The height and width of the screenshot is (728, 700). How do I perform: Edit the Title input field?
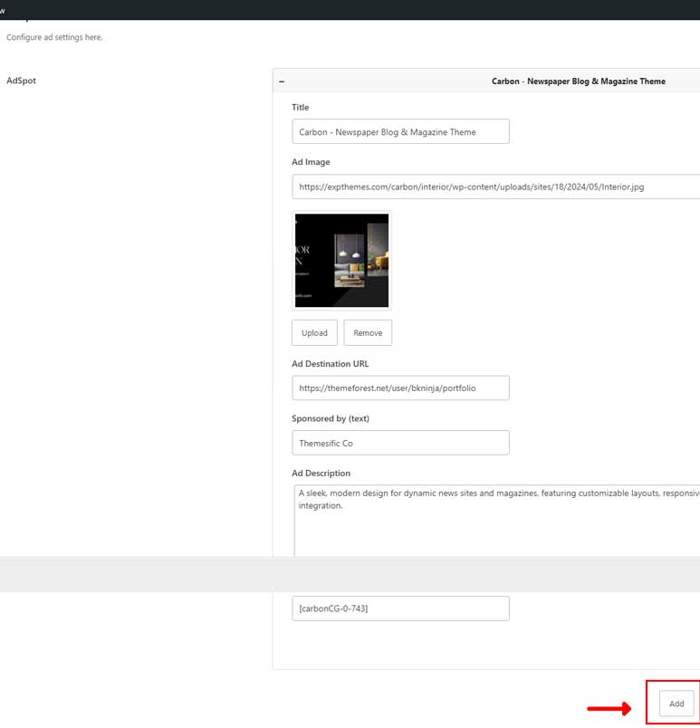pyautogui.click(x=400, y=132)
